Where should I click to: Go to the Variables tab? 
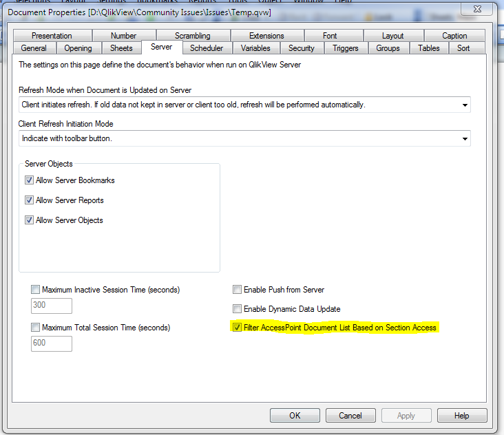point(256,48)
